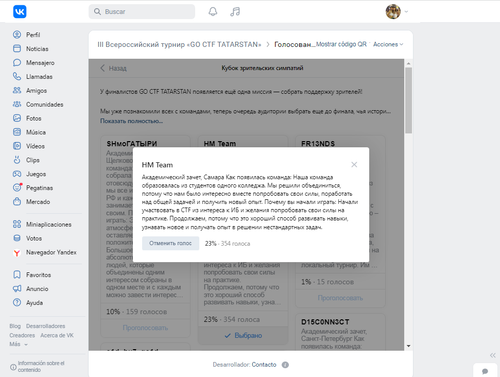This screenshot has width=500, height=377.
Task: Open Miniaplicaciones in sidebar menu
Action: (x=49, y=224)
